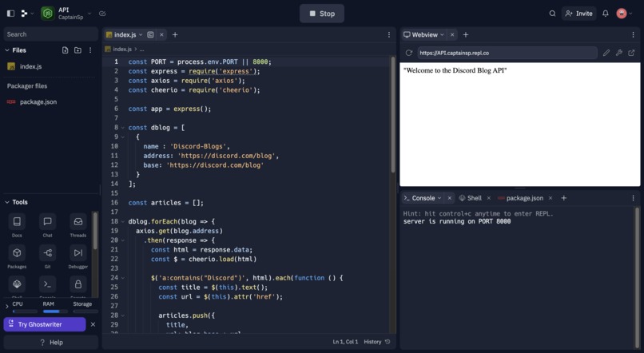
Task: Open the Console pane options menu
Action: (x=633, y=198)
